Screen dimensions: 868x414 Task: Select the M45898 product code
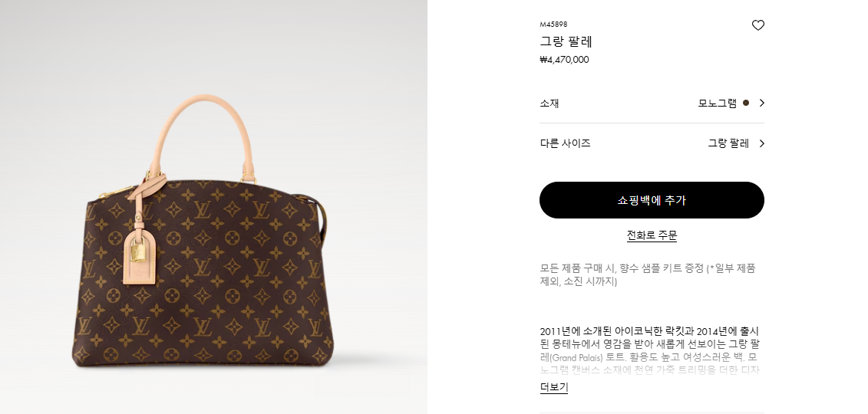point(553,25)
